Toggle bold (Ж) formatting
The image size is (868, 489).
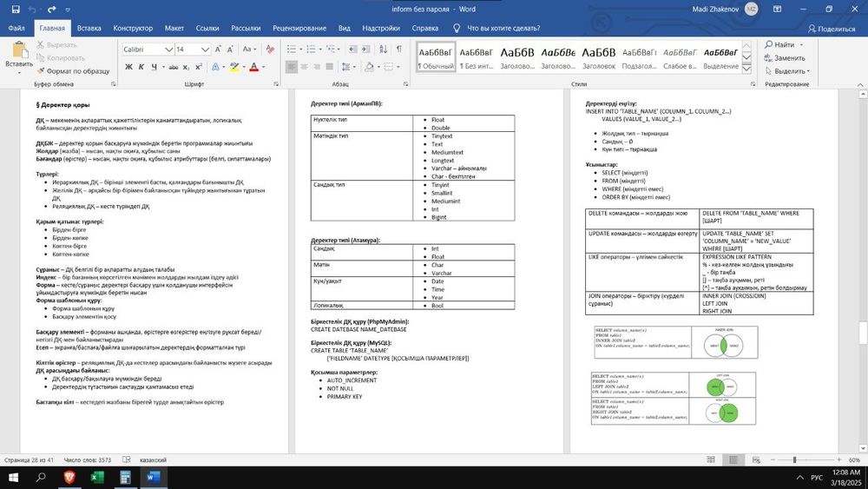tap(128, 67)
